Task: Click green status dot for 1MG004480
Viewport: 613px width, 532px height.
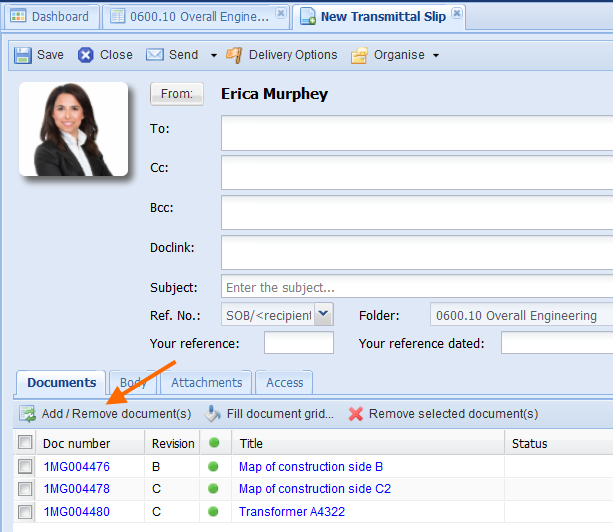Action: coord(213,511)
